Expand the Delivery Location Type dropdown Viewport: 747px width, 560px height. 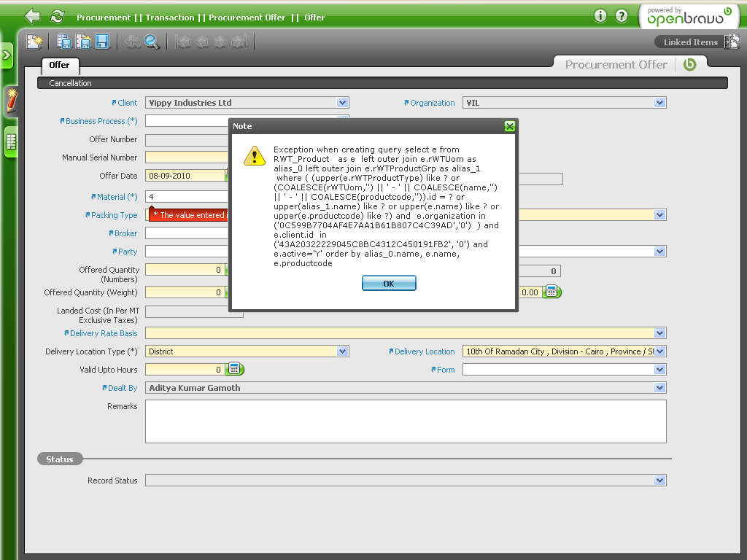tap(343, 351)
